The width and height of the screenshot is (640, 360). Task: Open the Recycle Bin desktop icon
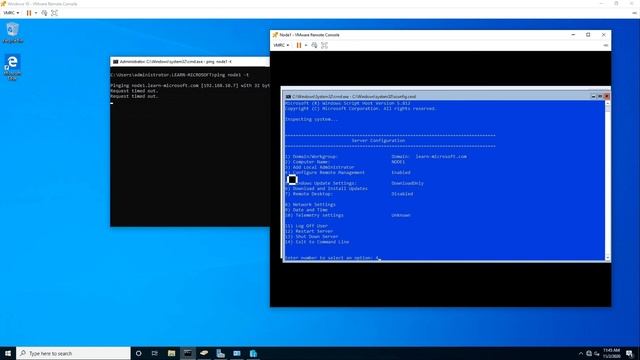[x=13, y=33]
